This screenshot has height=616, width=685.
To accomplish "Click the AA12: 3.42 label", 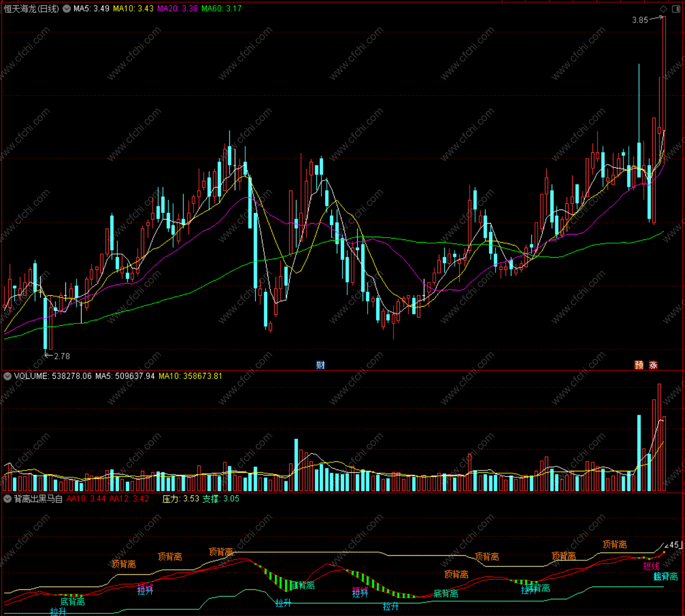I will (129, 499).
